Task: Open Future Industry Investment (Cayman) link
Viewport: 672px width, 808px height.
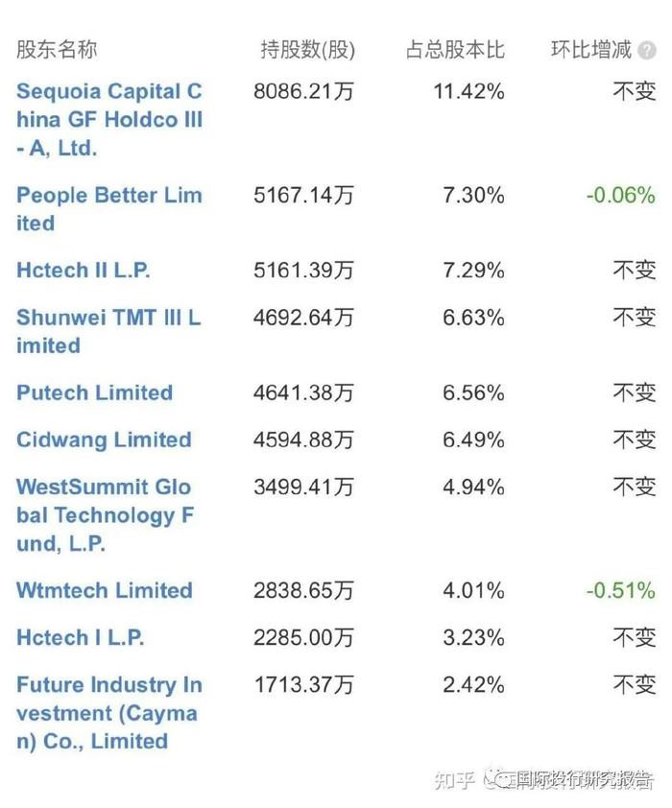Action: pos(109,712)
